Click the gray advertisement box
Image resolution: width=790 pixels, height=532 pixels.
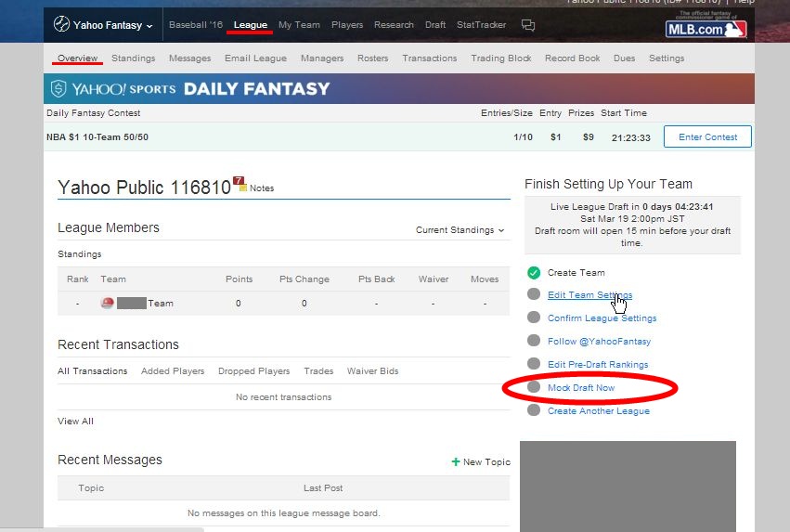pos(628,487)
